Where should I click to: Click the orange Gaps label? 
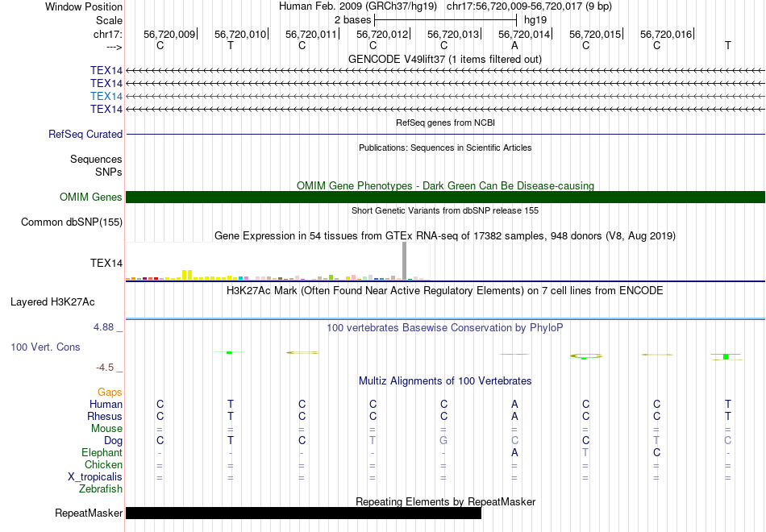point(110,393)
